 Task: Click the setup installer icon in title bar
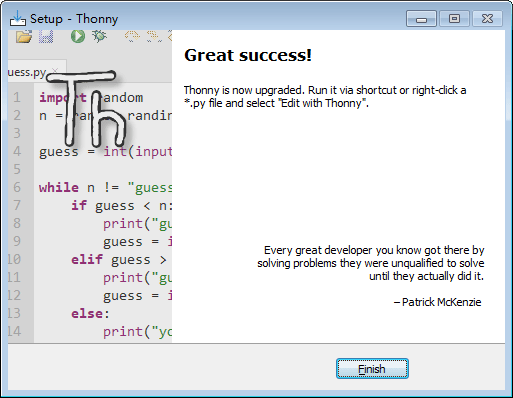[18, 18]
